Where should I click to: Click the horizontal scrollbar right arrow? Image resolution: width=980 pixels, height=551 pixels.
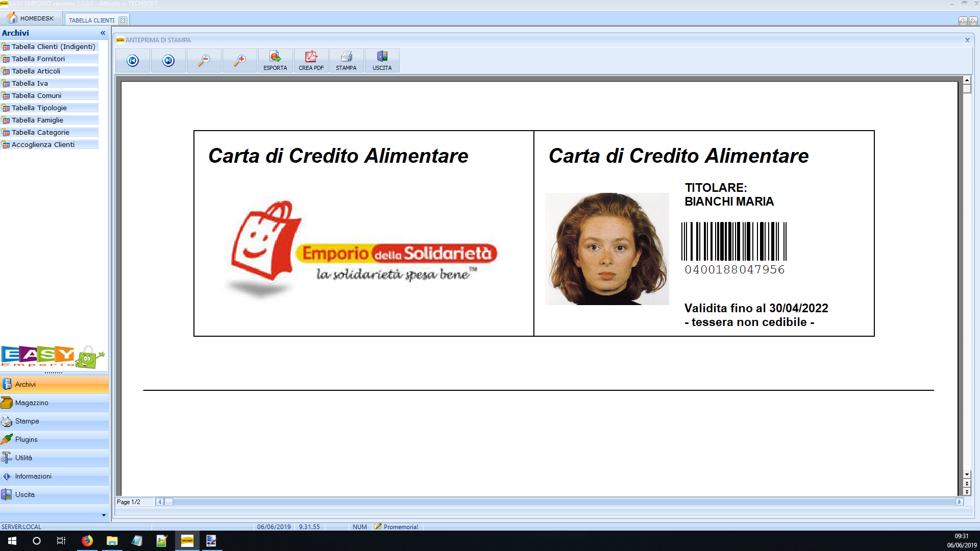pos(959,502)
